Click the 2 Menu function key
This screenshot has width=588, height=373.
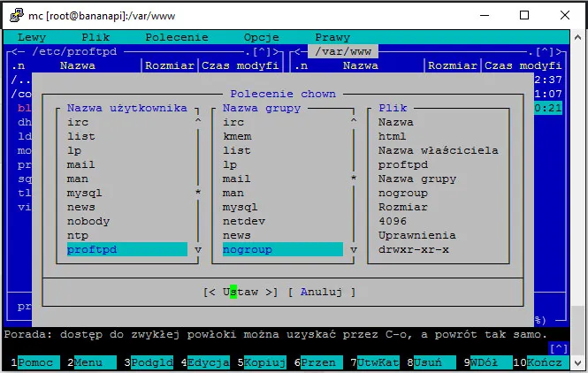click(92, 362)
